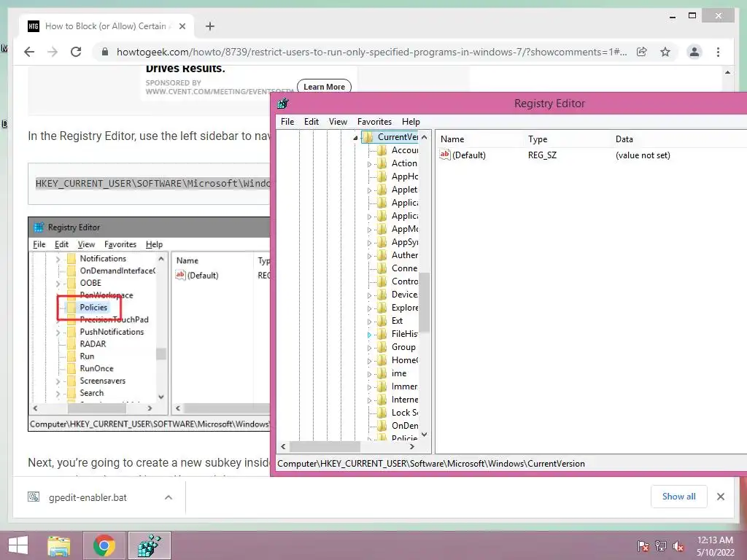This screenshot has height=560, width=747.
Task: Select the Lock S tree key
Action: pos(405,413)
